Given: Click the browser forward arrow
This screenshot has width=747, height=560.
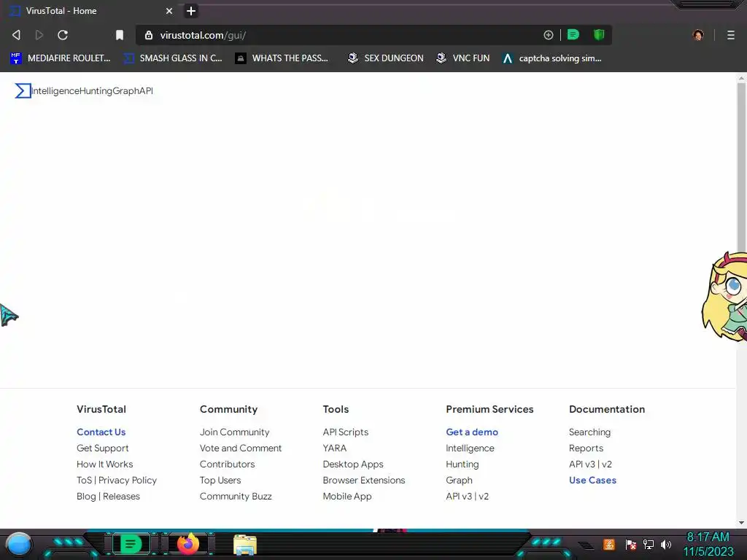Looking at the screenshot, I should tap(39, 35).
